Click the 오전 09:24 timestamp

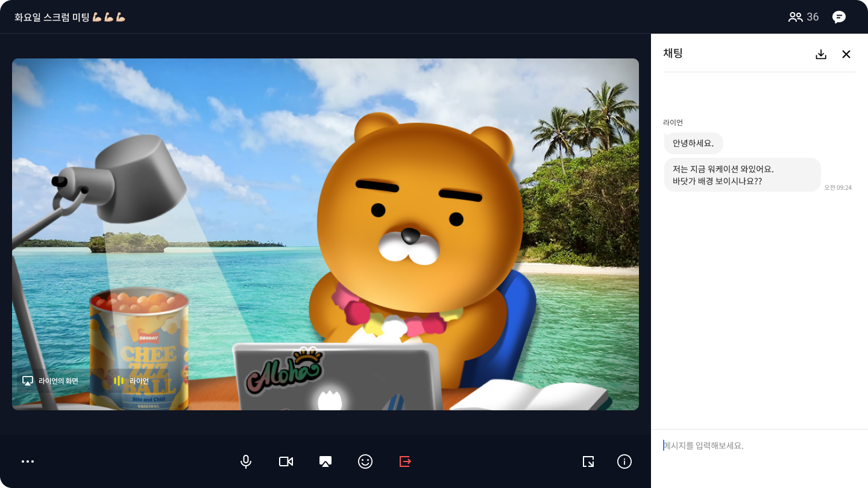[838, 187]
